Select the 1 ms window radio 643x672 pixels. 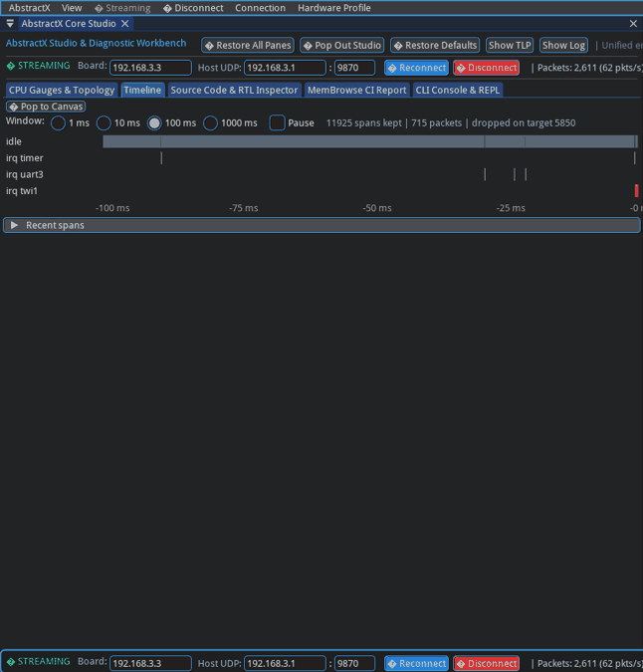coord(59,123)
